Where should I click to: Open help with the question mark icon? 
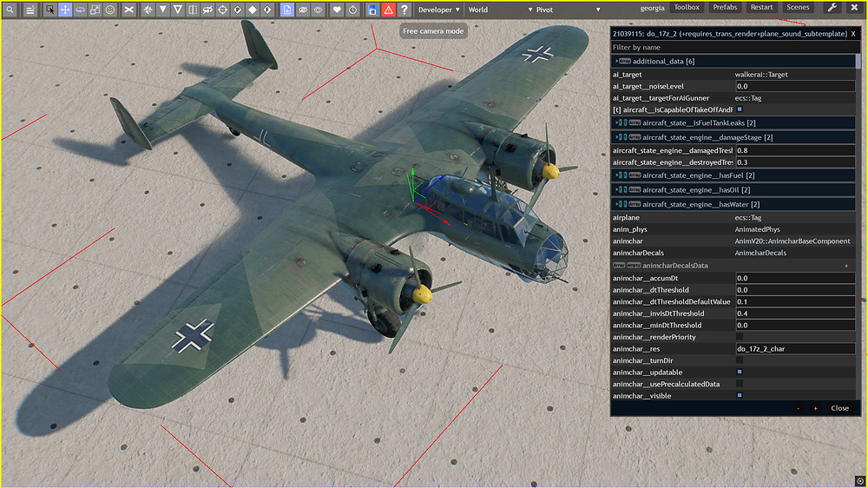pyautogui.click(x=404, y=10)
